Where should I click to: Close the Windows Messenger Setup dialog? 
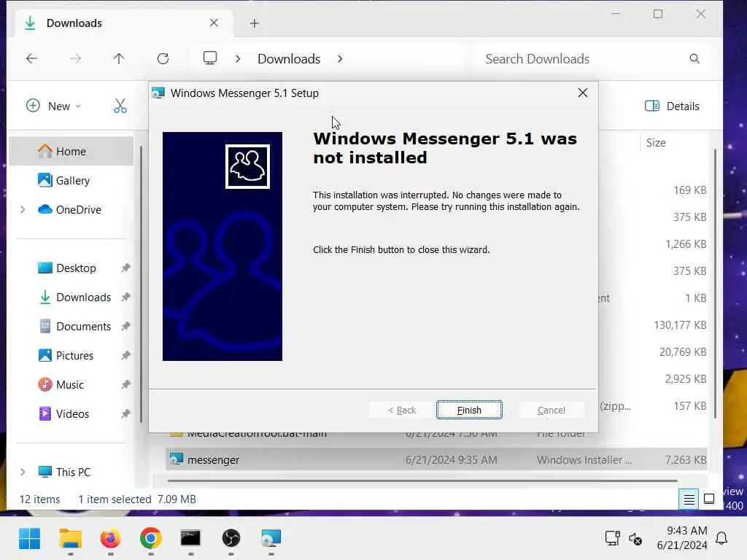point(583,93)
